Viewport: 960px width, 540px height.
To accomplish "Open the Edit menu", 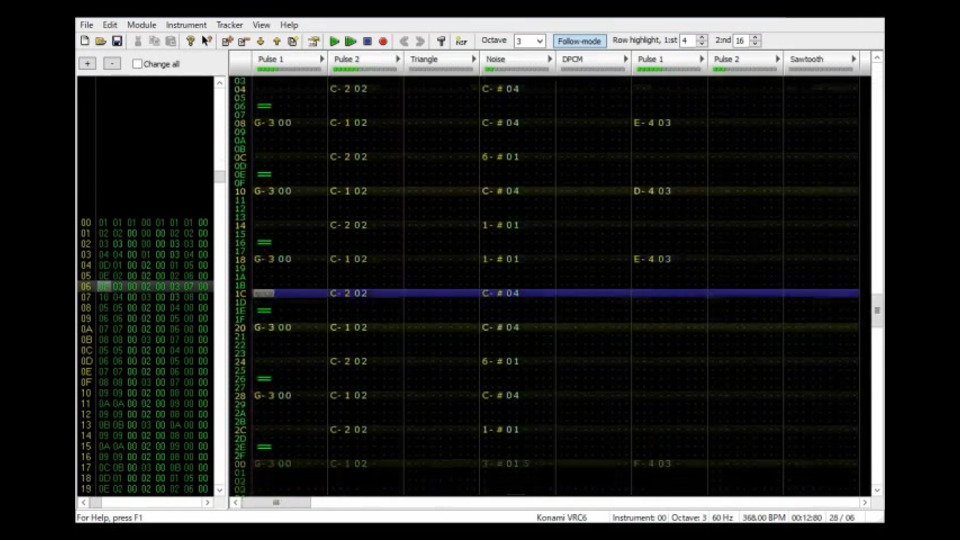I will 110,25.
